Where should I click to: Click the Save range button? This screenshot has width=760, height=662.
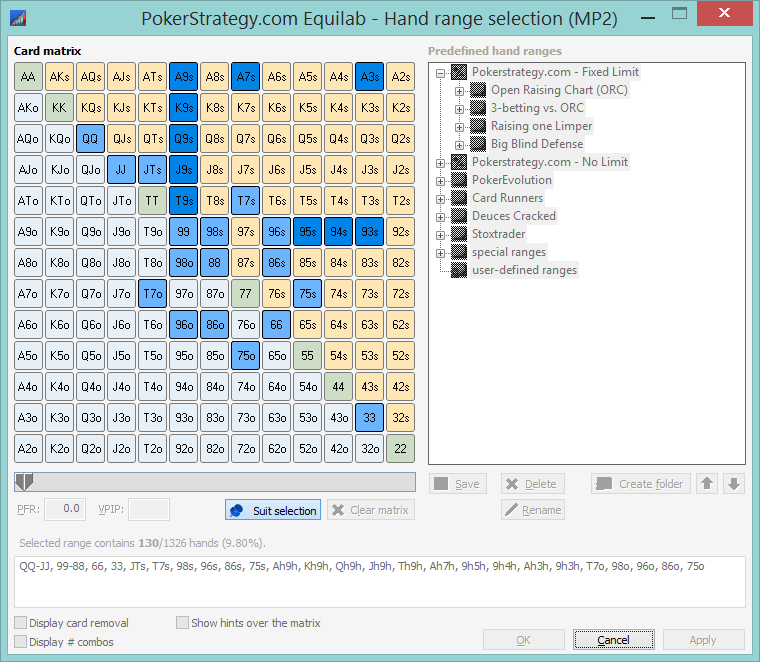(x=458, y=484)
